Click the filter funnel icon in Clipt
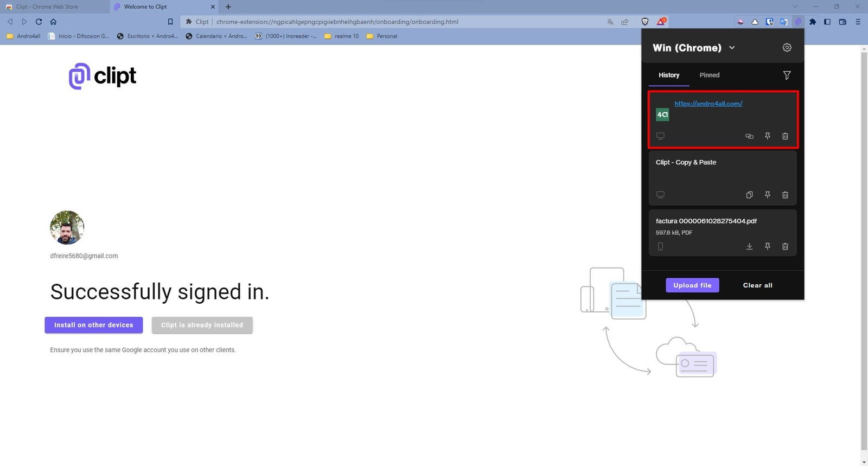The height and width of the screenshot is (466, 868). coord(787,75)
